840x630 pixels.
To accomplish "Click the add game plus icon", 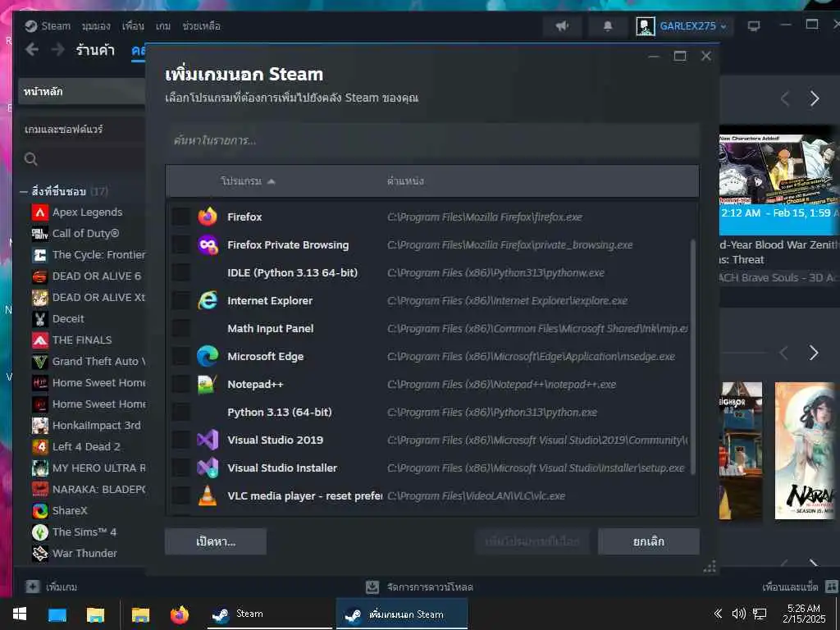I will 33,587.
